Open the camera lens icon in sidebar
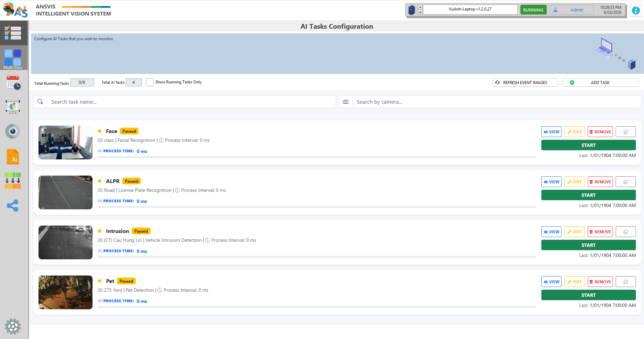Image resolution: width=644 pixels, height=339 pixels. tap(13, 131)
